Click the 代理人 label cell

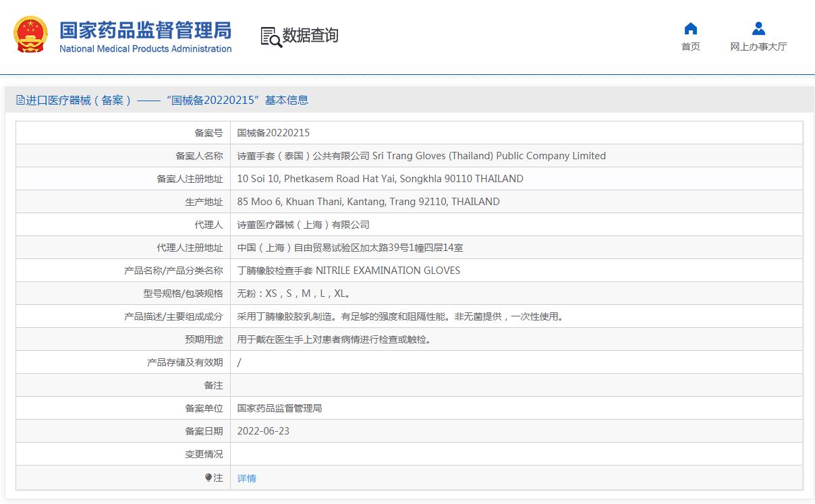123,225
